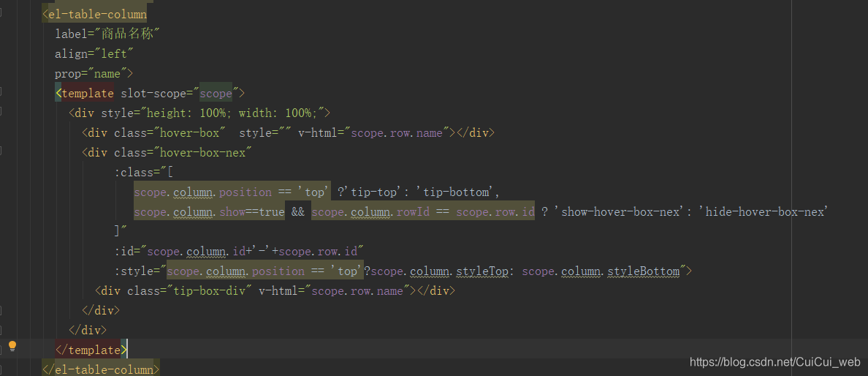Click scope.column.rowId expression
This screenshot has width=868, height=376.
[370, 212]
